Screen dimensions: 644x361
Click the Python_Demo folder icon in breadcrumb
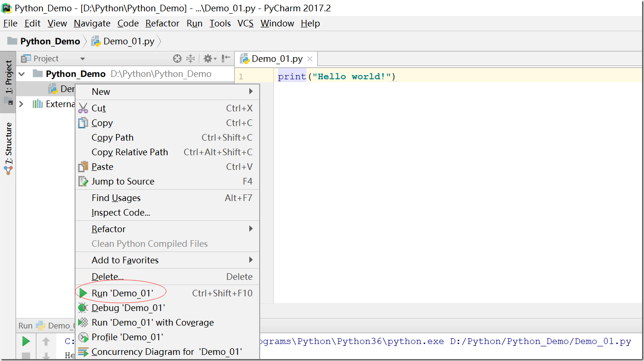(12, 41)
